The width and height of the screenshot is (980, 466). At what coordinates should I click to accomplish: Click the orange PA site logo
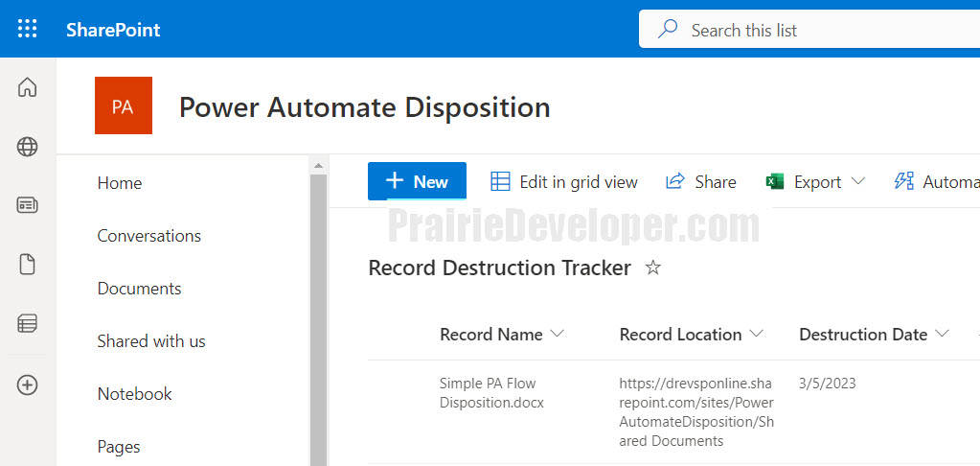124,105
